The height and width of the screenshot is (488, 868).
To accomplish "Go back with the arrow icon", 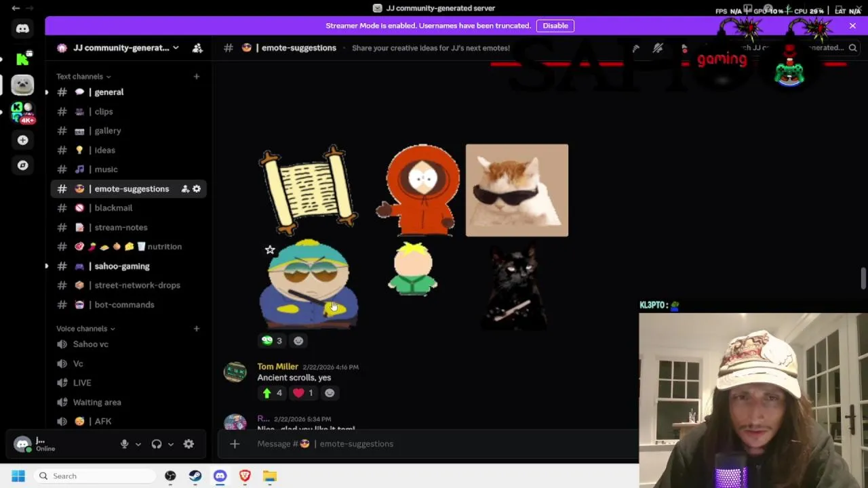I will [x=16, y=8].
